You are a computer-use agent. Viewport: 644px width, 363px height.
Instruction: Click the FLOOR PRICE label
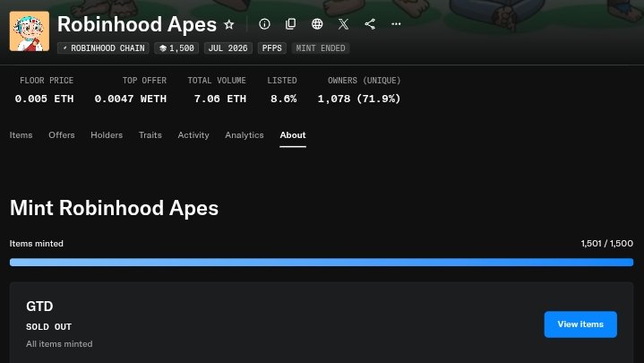click(47, 81)
